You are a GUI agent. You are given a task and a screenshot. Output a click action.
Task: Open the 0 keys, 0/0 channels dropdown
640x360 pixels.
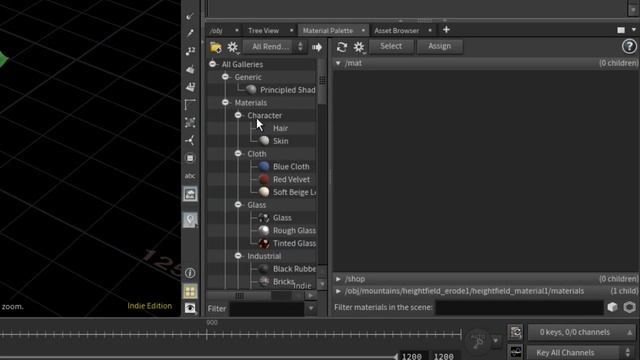tap(581, 332)
